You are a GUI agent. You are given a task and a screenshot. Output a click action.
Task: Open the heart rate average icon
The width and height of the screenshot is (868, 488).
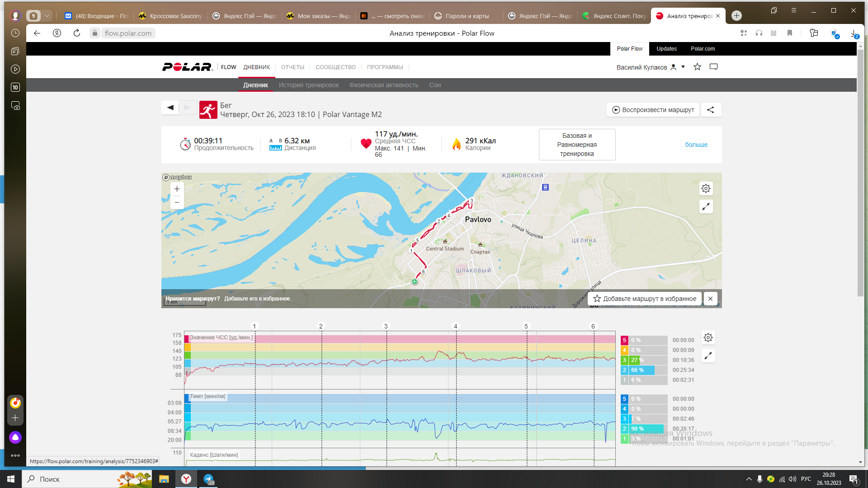click(366, 144)
